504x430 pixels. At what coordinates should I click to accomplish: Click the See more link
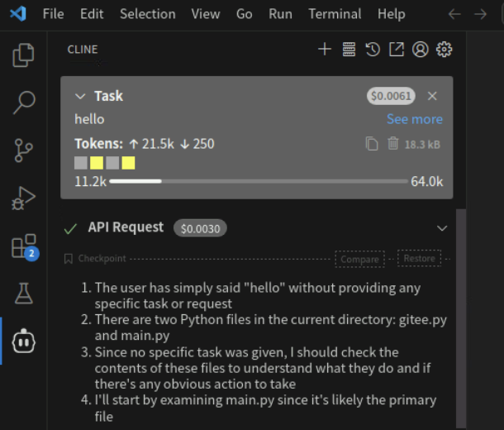coord(415,119)
